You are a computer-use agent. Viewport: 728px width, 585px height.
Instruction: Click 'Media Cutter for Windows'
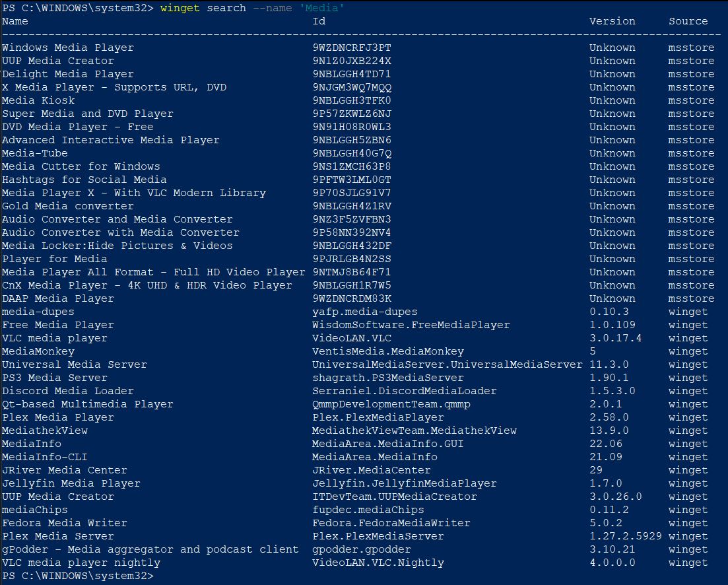81,166
